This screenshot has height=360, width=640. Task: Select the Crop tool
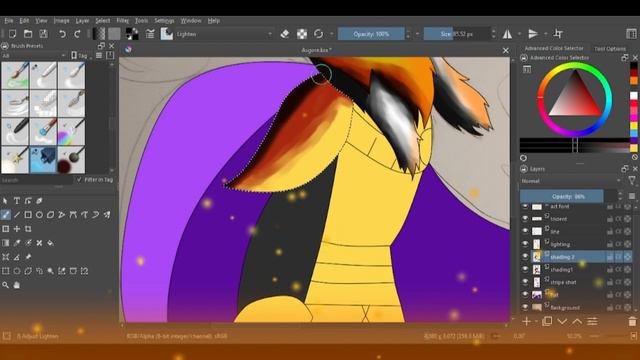tap(28, 229)
